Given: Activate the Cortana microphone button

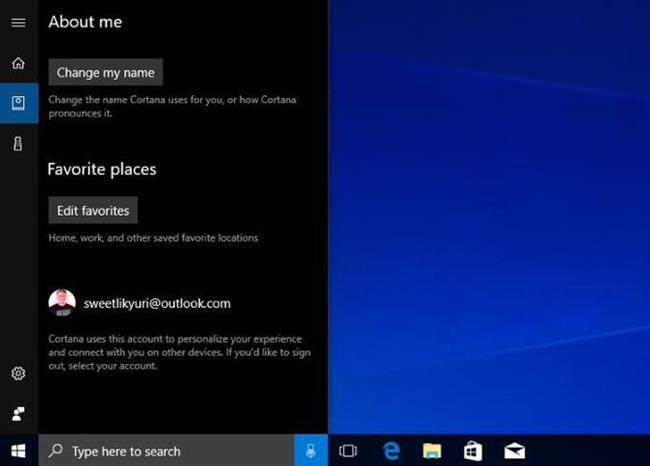Looking at the screenshot, I should coord(311,451).
